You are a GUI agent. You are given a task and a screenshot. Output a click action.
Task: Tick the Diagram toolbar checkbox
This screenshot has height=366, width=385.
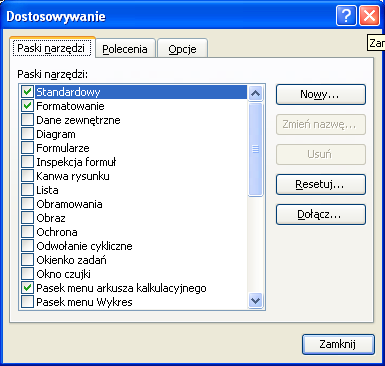pyautogui.click(x=27, y=134)
